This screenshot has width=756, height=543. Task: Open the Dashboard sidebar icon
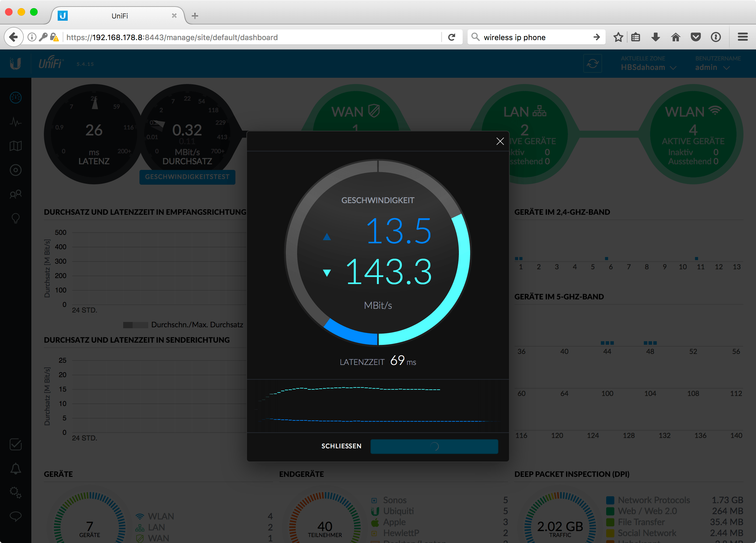point(15,98)
